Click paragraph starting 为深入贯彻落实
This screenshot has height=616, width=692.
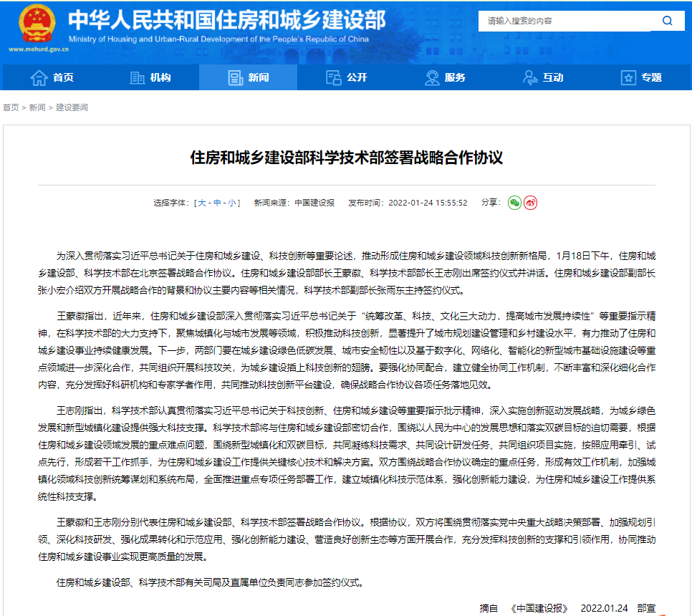tap(347, 273)
